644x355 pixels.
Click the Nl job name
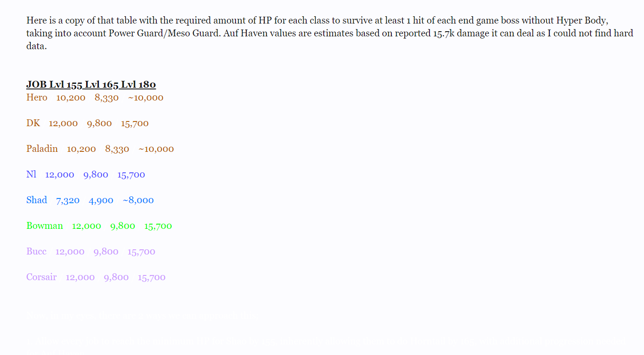pyautogui.click(x=31, y=175)
